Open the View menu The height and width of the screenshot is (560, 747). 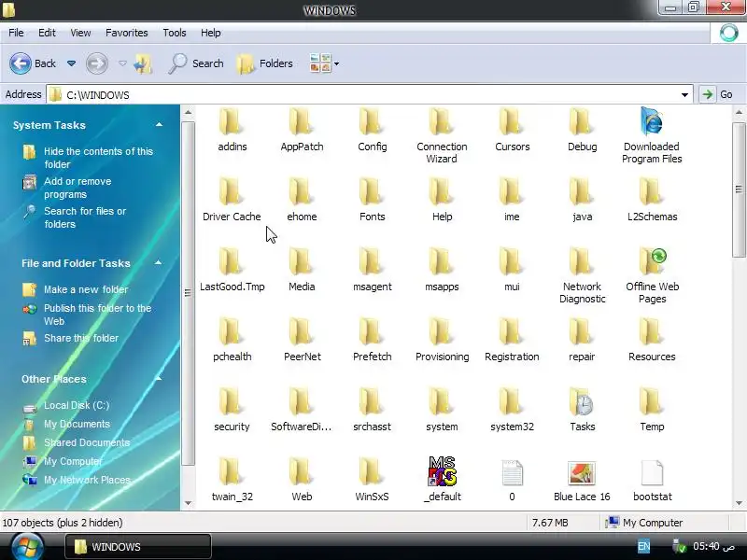80,33
